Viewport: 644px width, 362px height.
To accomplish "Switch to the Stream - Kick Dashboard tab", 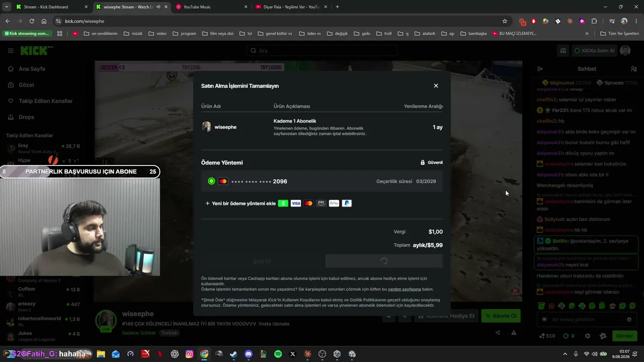I will point(52,7).
